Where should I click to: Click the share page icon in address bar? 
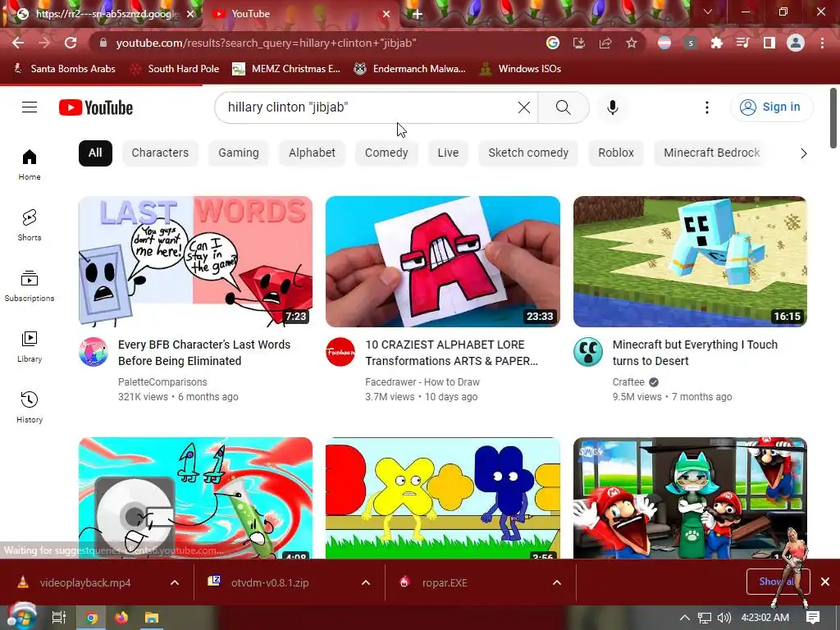(x=605, y=43)
